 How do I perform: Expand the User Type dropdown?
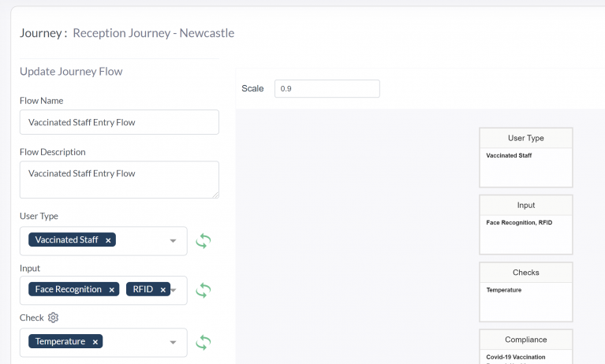tap(174, 241)
